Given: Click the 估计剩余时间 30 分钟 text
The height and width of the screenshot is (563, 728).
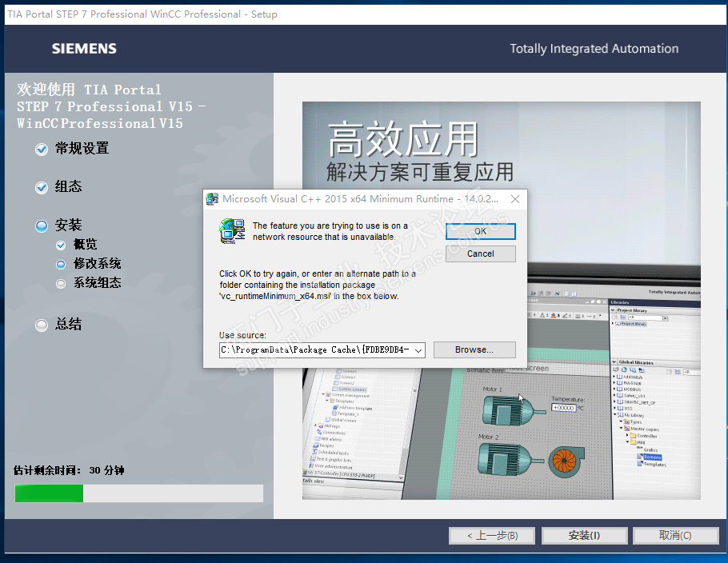Looking at the screenshot, I should point(69,471).
